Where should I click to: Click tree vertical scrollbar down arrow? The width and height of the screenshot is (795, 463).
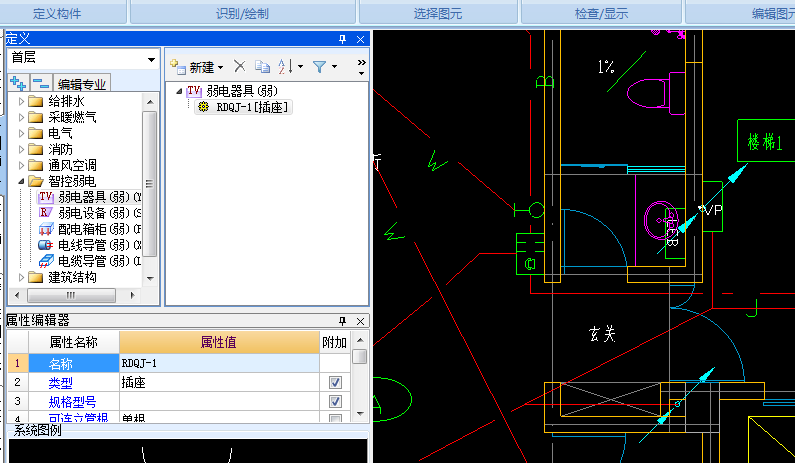point(150,278)
